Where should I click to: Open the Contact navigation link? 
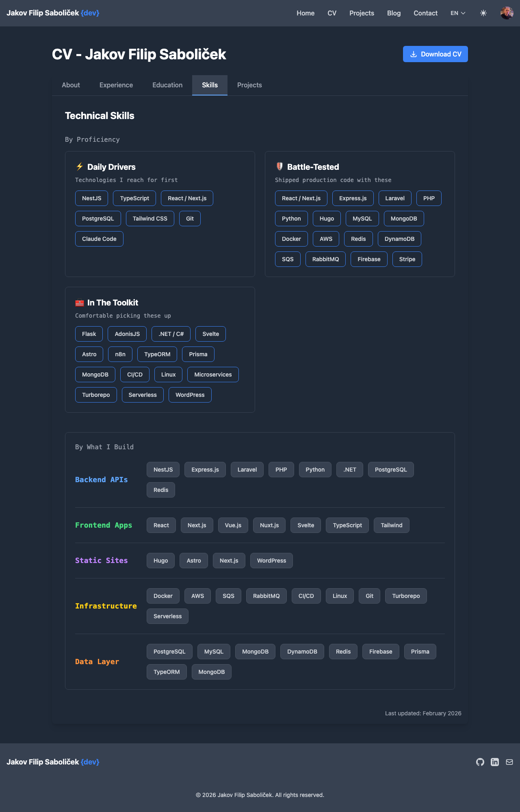(425, 13)
